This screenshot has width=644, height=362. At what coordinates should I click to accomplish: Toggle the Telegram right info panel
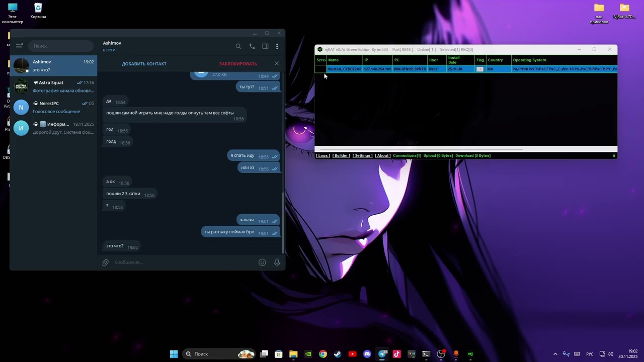click(x=265, y=46)
